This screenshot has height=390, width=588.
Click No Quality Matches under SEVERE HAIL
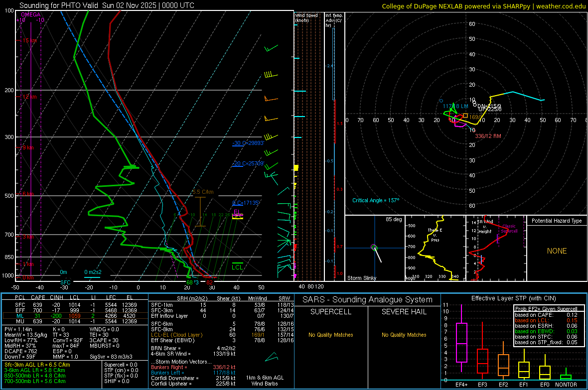404,335
